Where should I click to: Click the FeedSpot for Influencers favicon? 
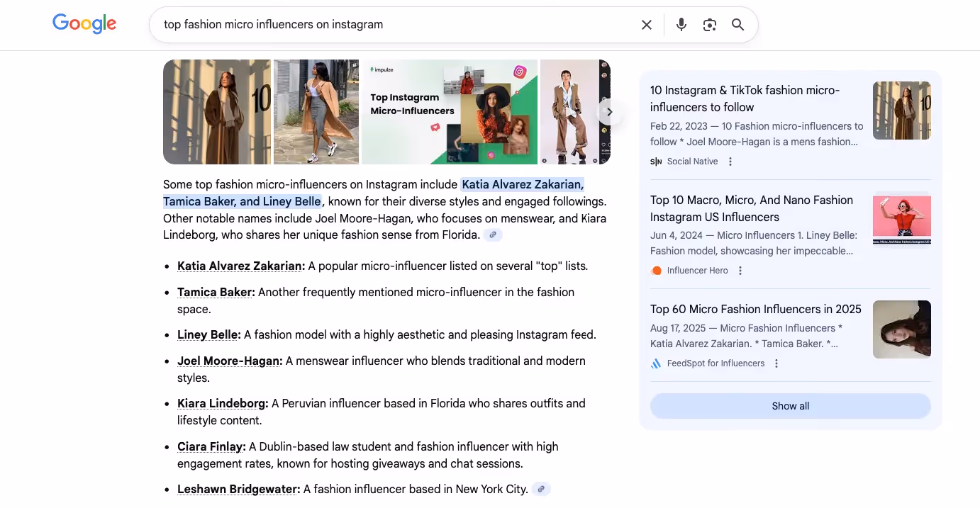point(656,363)
